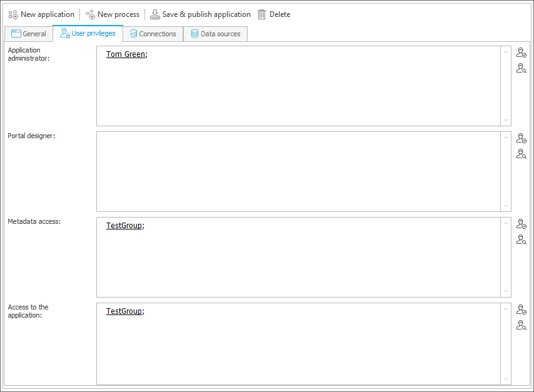The image size is (534, 392).
Task: Click the Tom Green administrator entry
Action: click(x=125, y=54)
